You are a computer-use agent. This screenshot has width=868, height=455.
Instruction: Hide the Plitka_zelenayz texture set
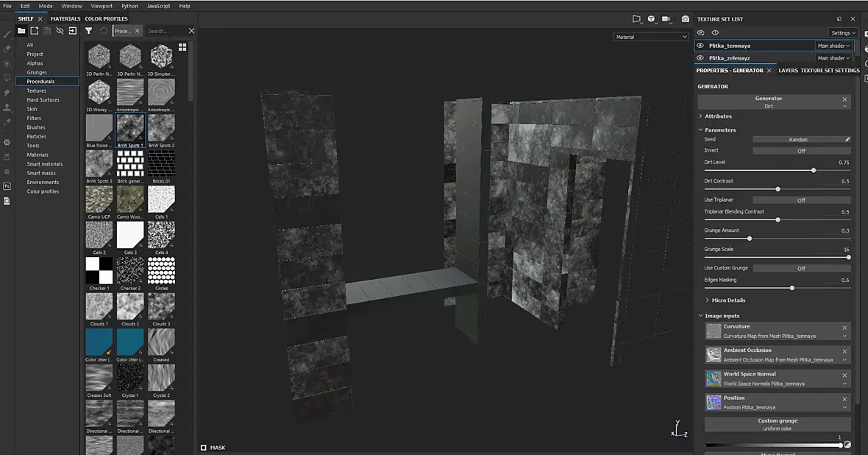point(700,57)
